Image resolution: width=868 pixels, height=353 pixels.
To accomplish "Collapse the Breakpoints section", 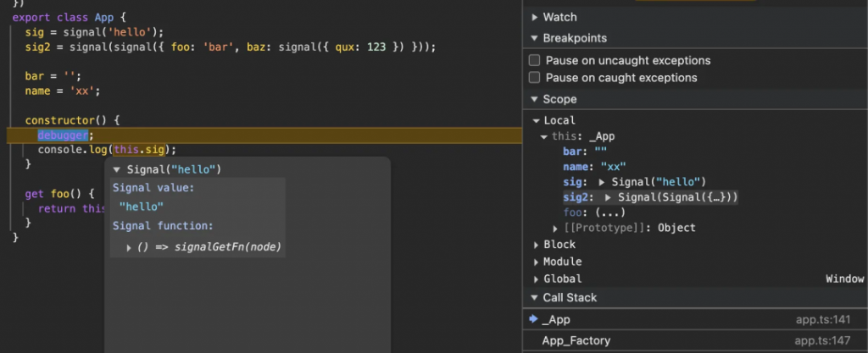I will [x=535, y=38].
